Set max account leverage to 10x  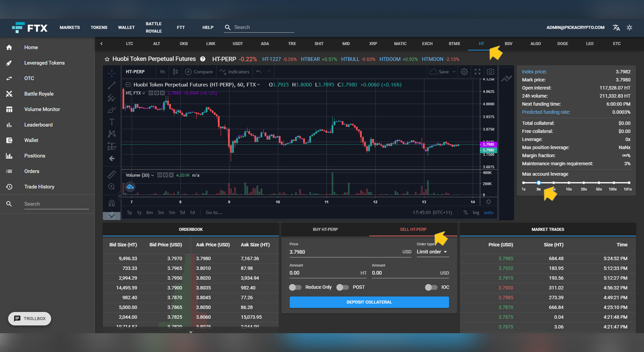[569, 183]
